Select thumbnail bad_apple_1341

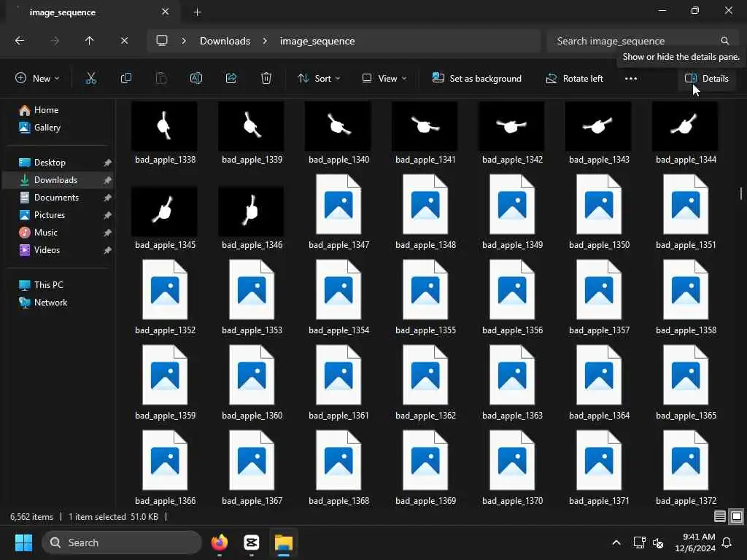[425, 127]
